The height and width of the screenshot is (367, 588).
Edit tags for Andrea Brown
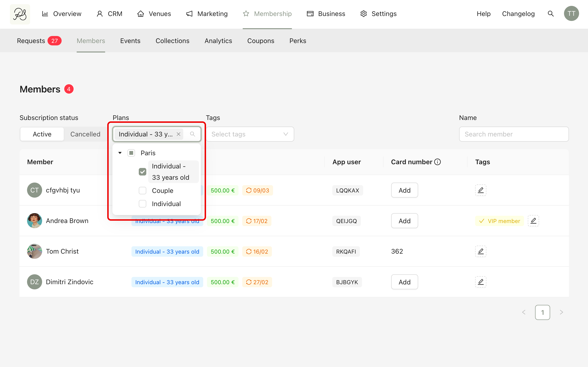point(533,221)
